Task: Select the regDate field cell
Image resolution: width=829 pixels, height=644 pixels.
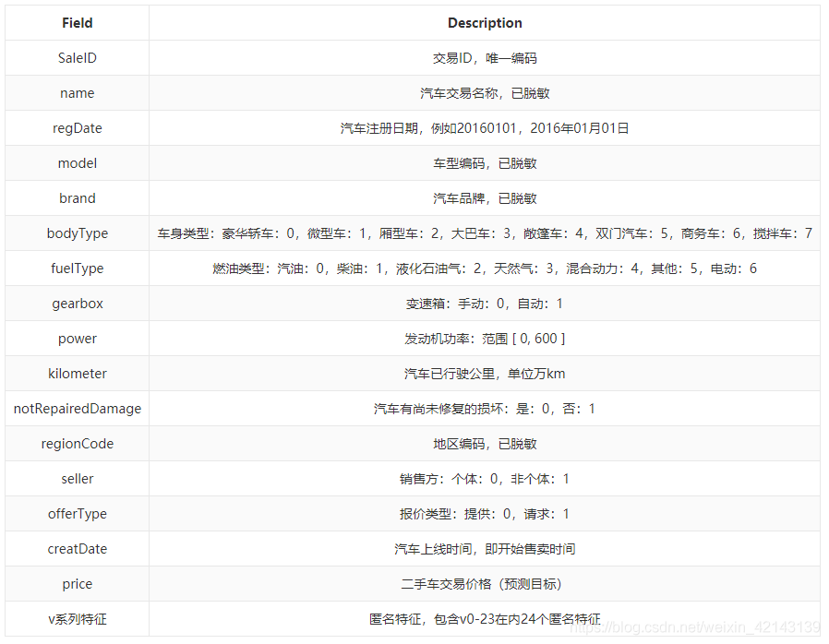Action: point(77,127)
